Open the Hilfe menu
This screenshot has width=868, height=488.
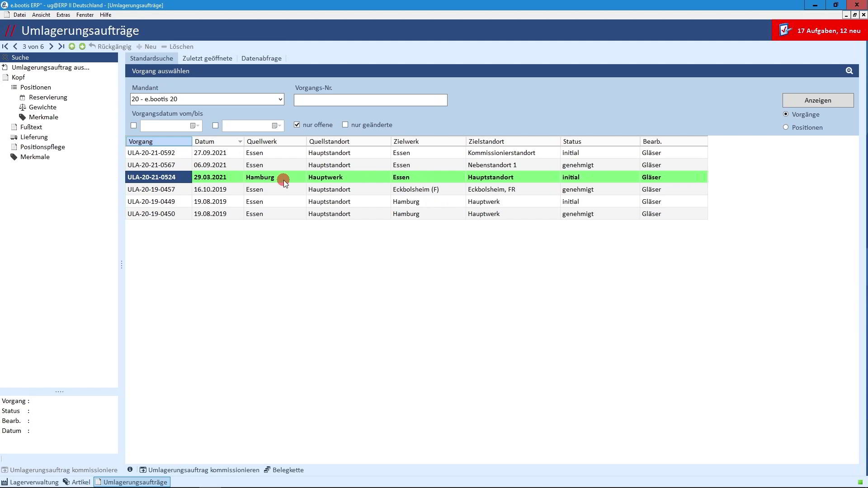click(105, 15)
